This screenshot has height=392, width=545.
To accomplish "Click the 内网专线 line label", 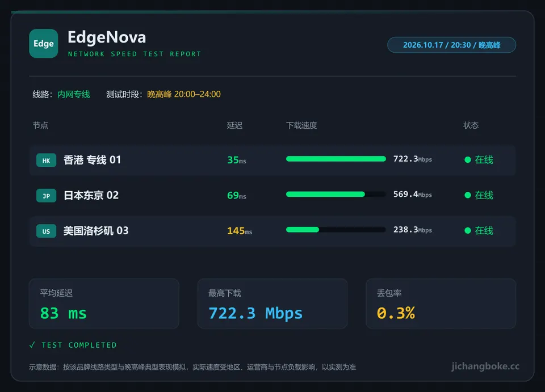I will point(74,94).
